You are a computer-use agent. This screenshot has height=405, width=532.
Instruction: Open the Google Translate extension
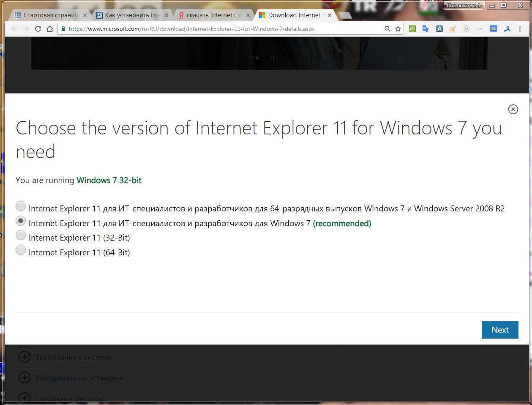[x=426, y=29]
